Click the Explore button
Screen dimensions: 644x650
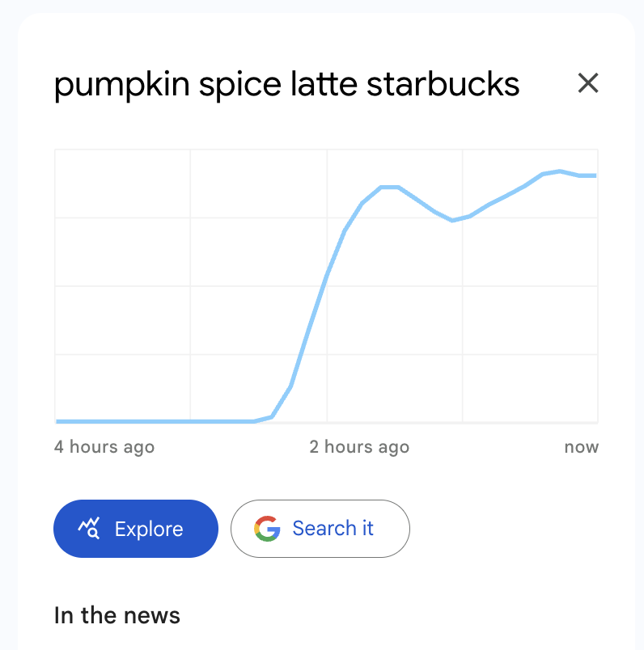(136, 529)
